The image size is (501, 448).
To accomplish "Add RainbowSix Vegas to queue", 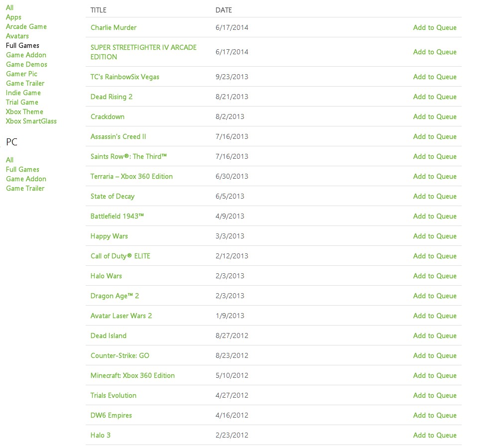I will 435,77.
